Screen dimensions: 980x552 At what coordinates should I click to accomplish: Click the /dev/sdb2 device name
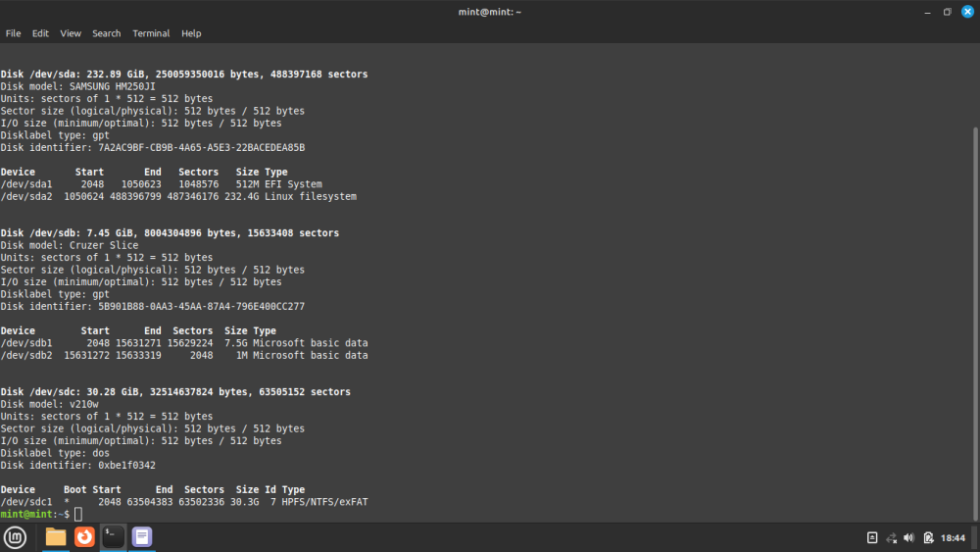tap(26, 355)
